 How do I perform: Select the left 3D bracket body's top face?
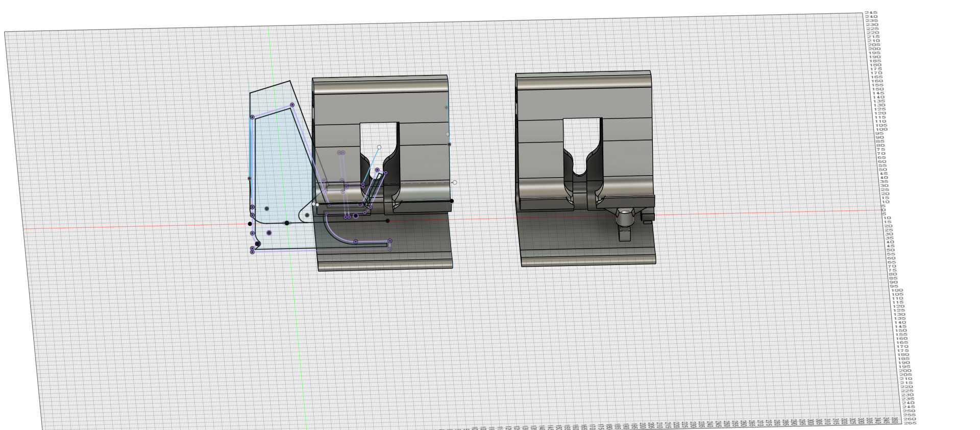[x=380, y=109]
